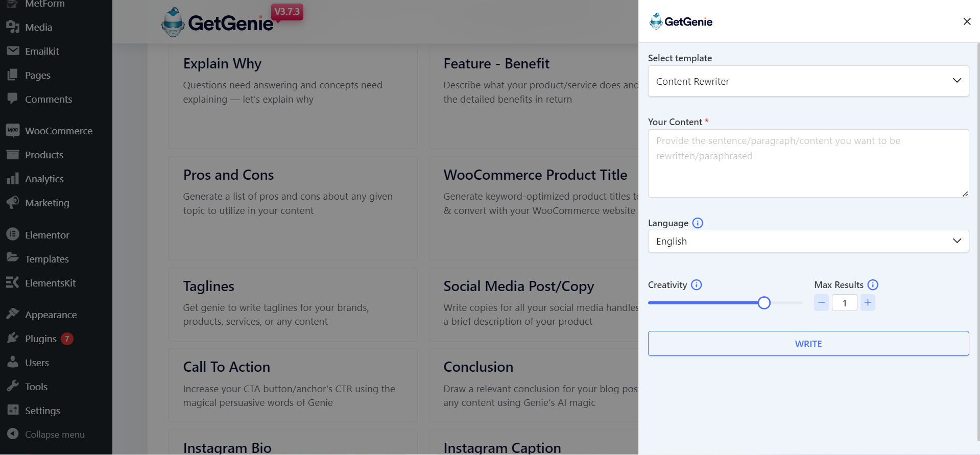Click into the Your Content text area
Image resolution: width=980 pixels, height=455 pixels.
[x=808, y=163]
